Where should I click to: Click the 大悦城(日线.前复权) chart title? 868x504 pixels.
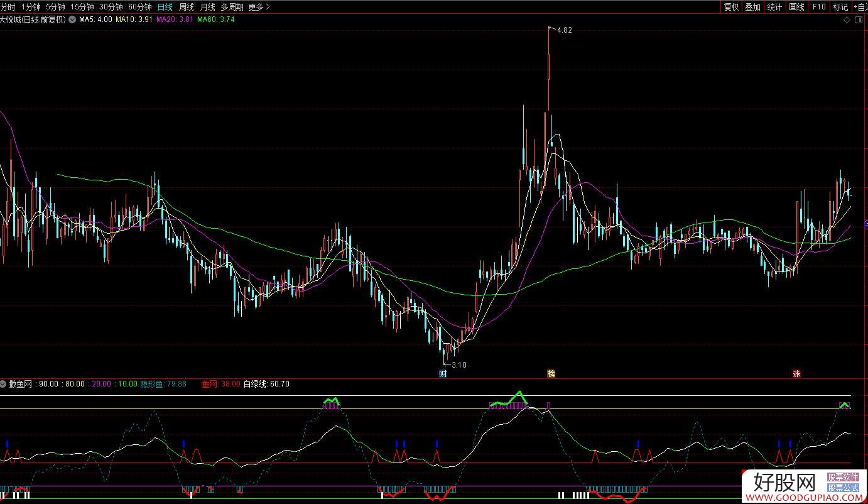click(x=33, y=19)
